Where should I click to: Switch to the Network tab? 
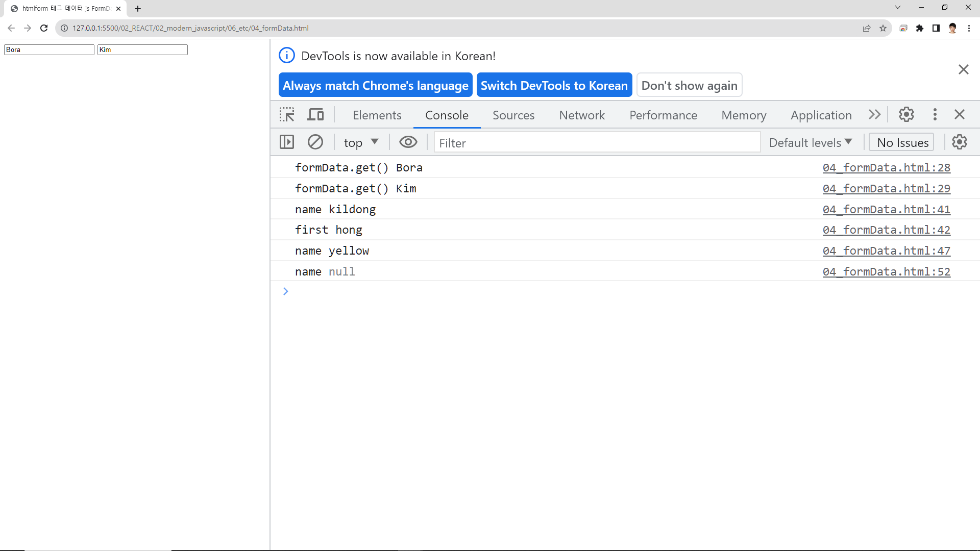point(582,115)
